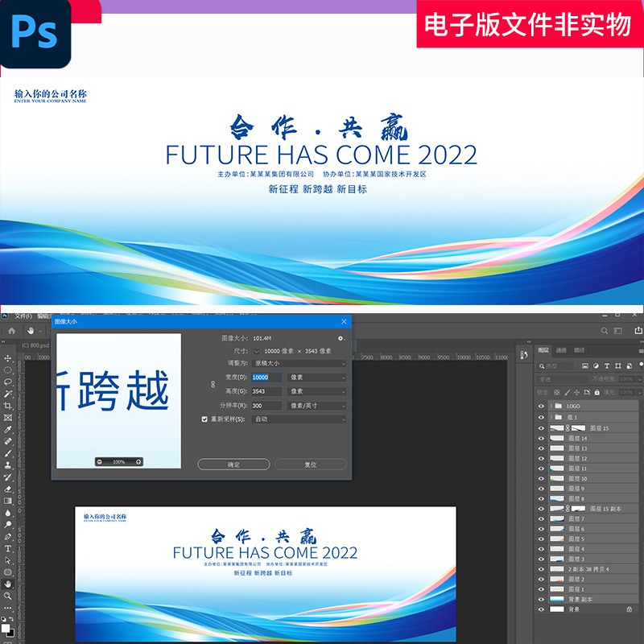The width and height of the screenshot is (644, 644).
Task: Hide the 背景 layer
Action: [x=542, y=609]
